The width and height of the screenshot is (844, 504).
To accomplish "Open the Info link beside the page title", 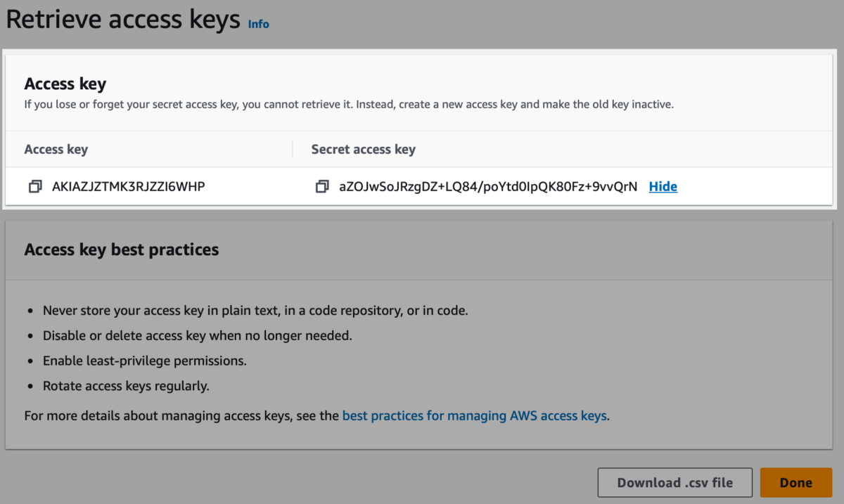I will pos(258,24).
